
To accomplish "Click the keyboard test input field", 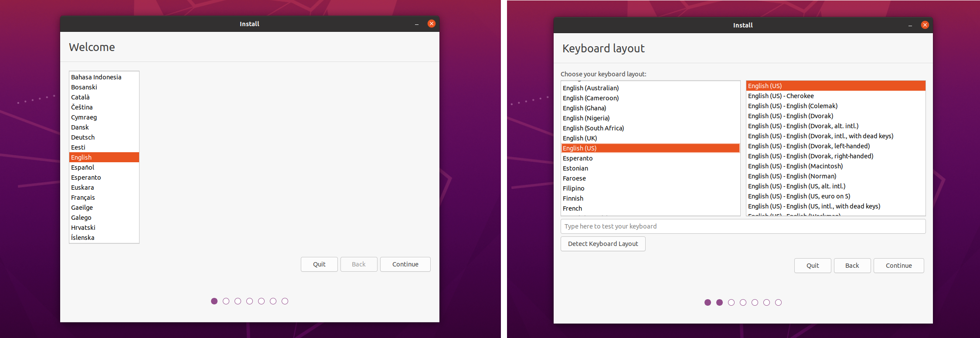I will click(x=743, y=226).
